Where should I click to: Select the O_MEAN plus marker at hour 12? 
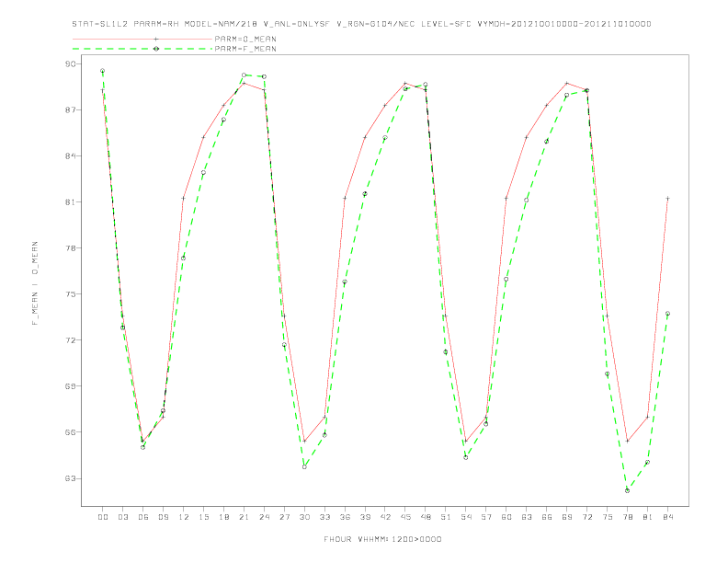[x=184, y=199]
